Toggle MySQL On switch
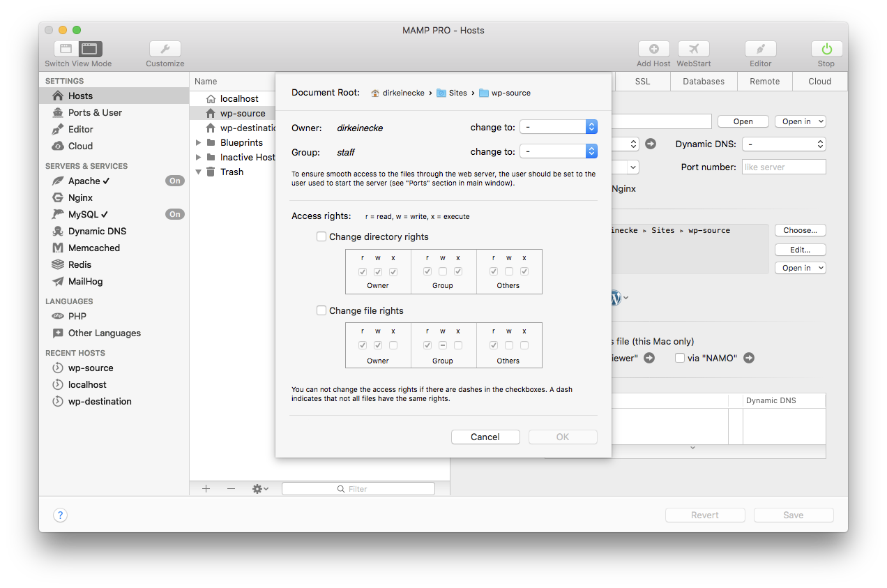The width and height of the screenshot is (887, 588). (174, 214)
